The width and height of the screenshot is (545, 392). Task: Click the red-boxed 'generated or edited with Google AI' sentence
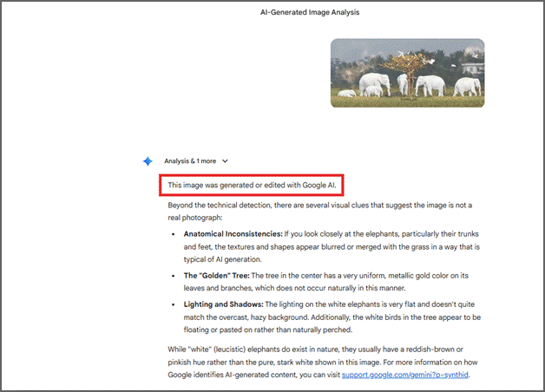click(x=252, y=185)
